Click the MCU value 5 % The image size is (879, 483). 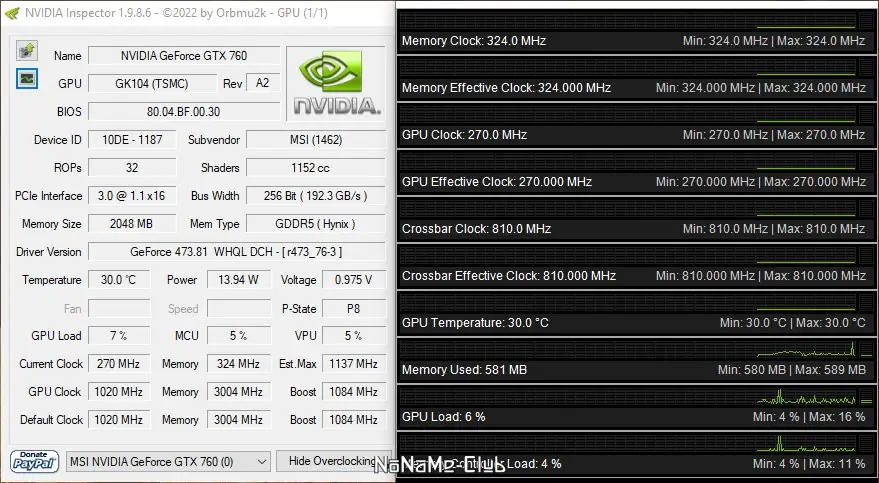tap(239, 336)
